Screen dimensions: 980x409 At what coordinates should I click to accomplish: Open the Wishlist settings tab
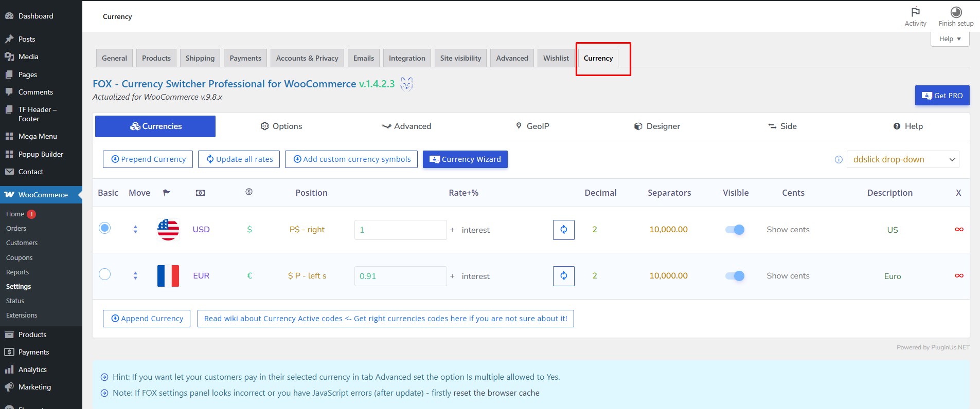click(556, 58)
